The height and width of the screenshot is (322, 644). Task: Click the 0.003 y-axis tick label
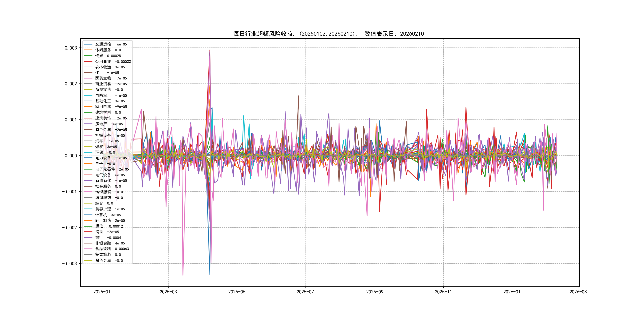tap(71, 48)
